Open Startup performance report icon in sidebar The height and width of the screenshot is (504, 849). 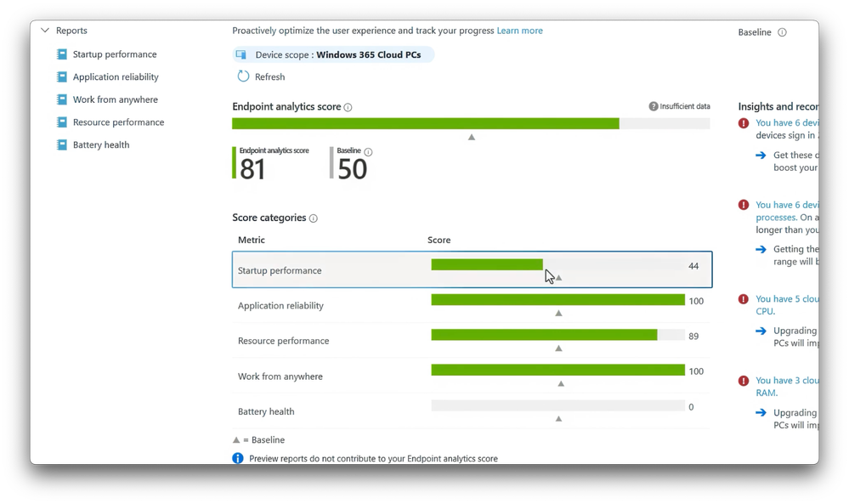click(62, 54)
